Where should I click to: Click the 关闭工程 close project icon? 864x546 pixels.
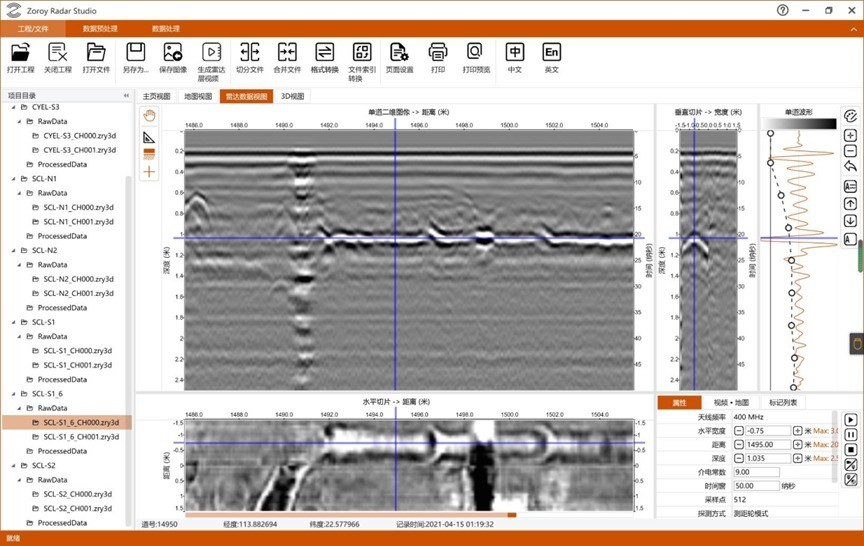[x=58, y=52]
